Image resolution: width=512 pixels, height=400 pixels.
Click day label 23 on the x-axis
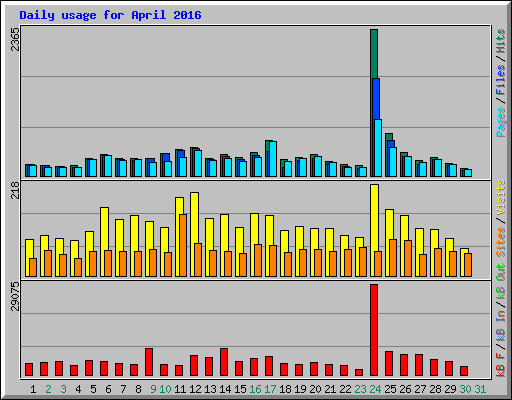[x=360, y=389]
